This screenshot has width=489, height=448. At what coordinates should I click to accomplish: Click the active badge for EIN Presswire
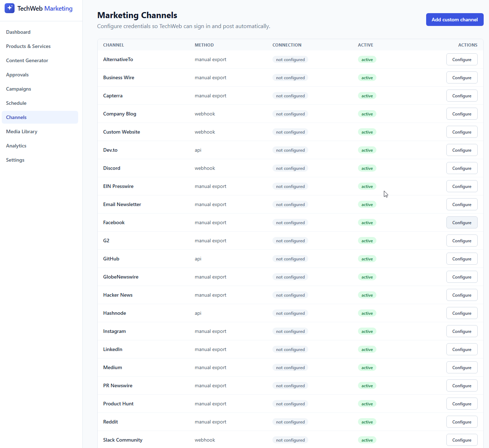tap(367, 187)
